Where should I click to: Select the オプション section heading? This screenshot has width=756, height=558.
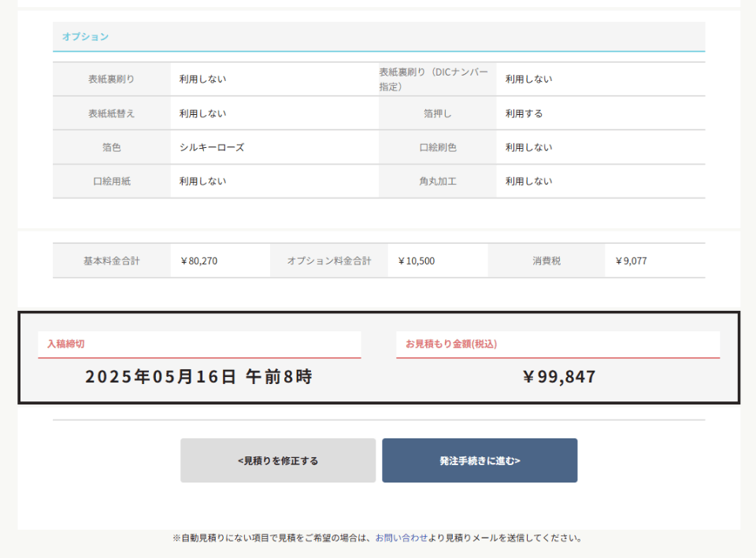click(x=85, y=37)
